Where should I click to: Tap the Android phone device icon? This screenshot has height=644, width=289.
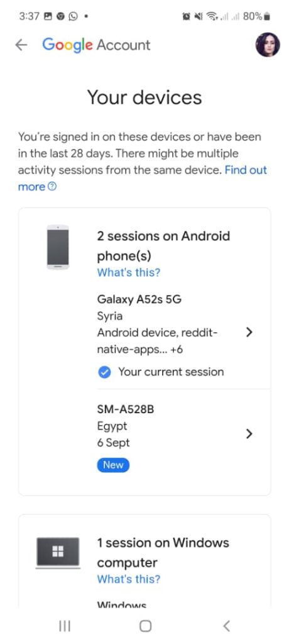(x=58, y=247)
